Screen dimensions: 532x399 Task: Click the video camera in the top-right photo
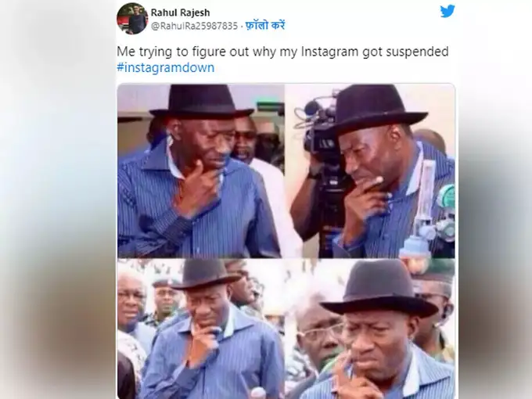[x=322, y=129]
